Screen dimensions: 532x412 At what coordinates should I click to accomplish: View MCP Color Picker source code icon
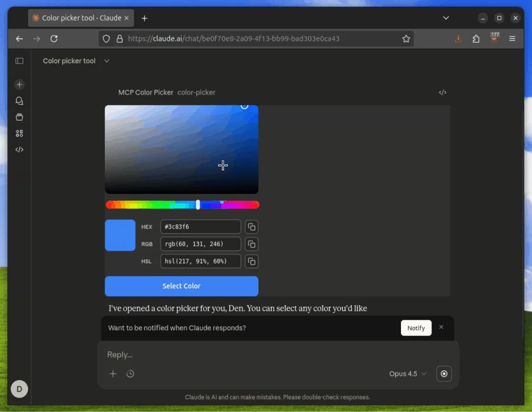pos(442,92)
